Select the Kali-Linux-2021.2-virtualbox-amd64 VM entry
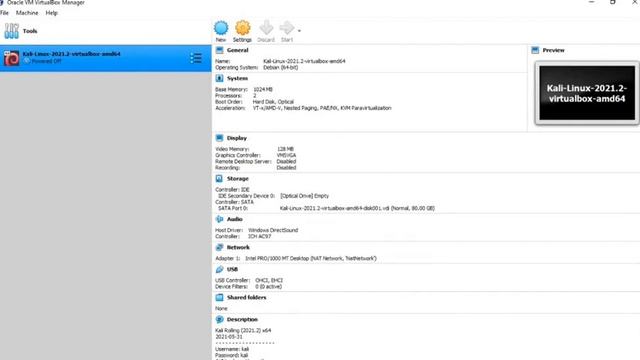The image size is (640, 360). [105, 58]
